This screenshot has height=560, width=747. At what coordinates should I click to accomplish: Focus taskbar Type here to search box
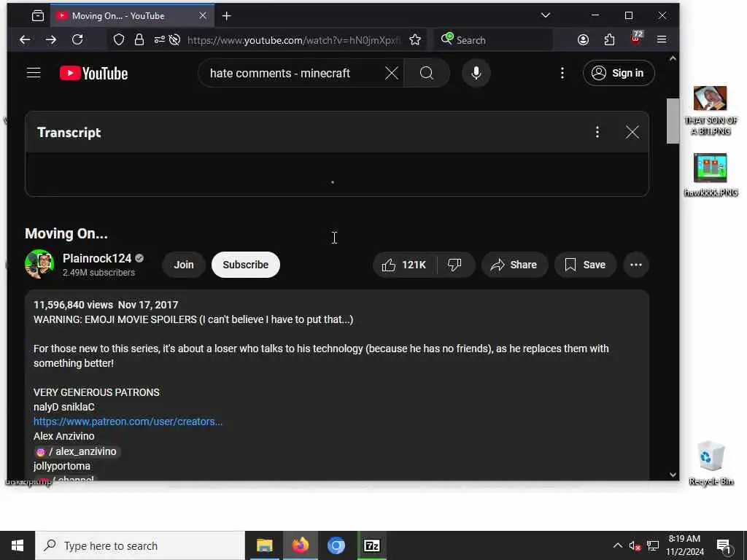(x=140, y=545)
